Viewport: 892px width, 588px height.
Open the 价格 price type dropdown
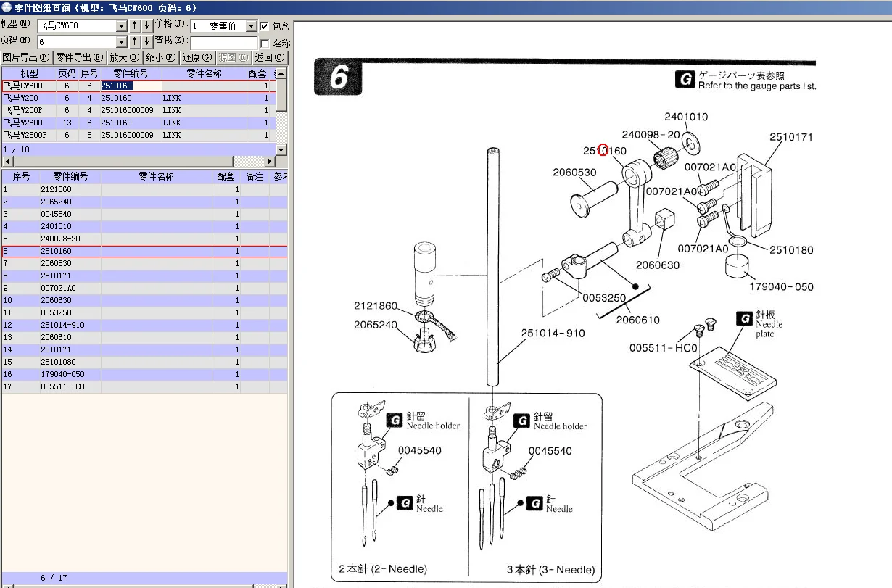252,26
